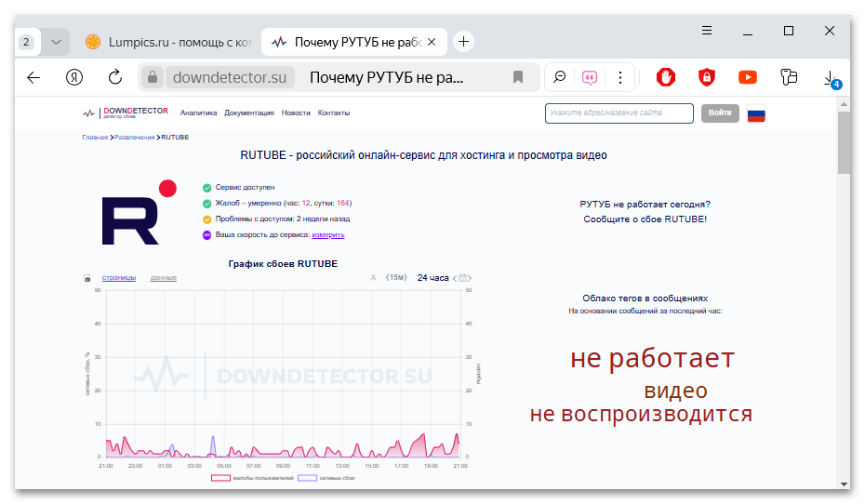Toggle сетевые сбои legend series
The height and width of the screenshot is (504, 865).
[326, 478]
